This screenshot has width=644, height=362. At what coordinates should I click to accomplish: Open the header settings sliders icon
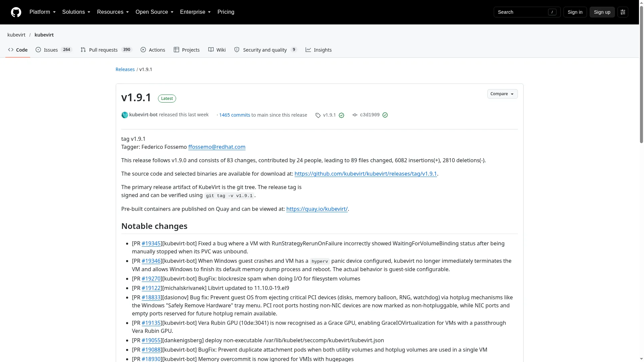click(623, 12)
